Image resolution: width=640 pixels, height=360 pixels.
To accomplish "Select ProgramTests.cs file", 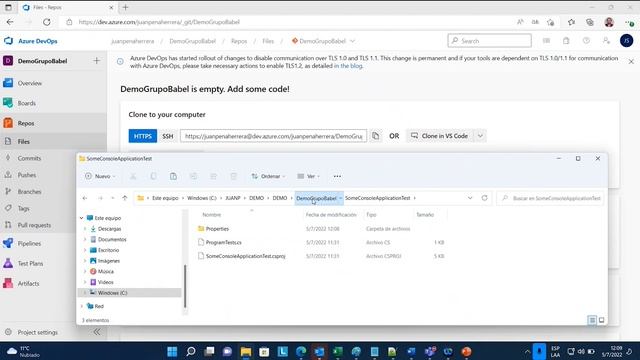I will (223, 242).
